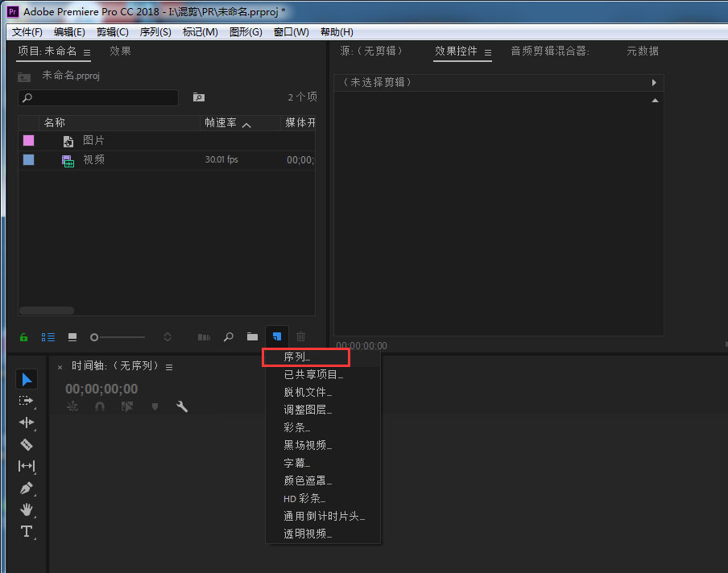This screenshot has width=728, height=573.
Task: Click the Find magnifier icon in Project panel footer
Action: point(229,336)
